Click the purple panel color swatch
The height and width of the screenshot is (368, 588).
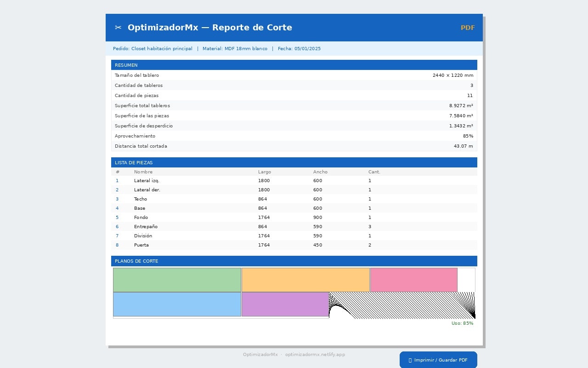coord(285,304)
